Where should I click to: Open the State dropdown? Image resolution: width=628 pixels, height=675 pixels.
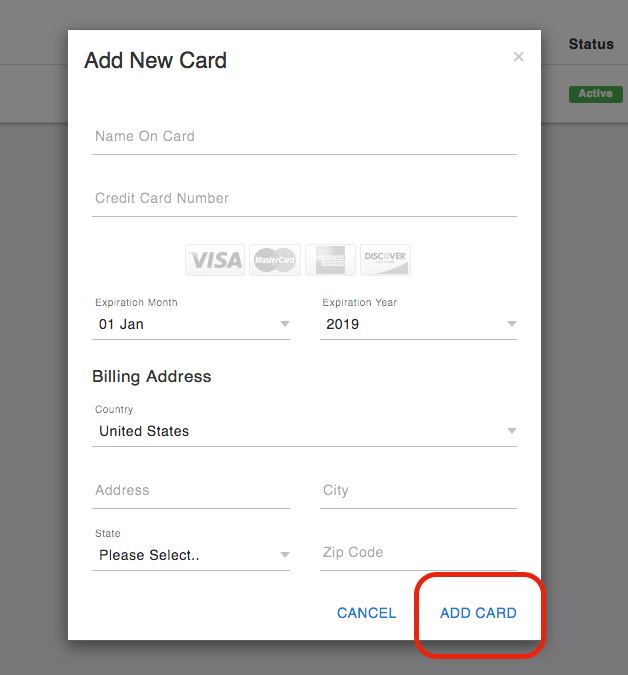pyautogui.click(x=191, y=555)
